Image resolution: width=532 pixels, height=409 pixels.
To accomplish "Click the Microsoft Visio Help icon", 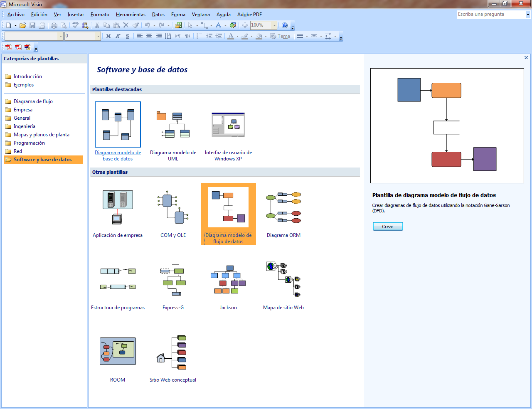I will pyautogui.click(x=285, y=25).
